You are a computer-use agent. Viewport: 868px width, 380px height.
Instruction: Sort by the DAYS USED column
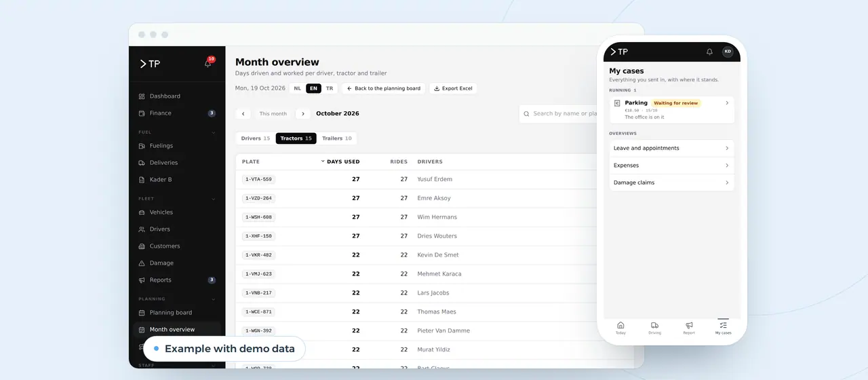[x=340, y=162]
